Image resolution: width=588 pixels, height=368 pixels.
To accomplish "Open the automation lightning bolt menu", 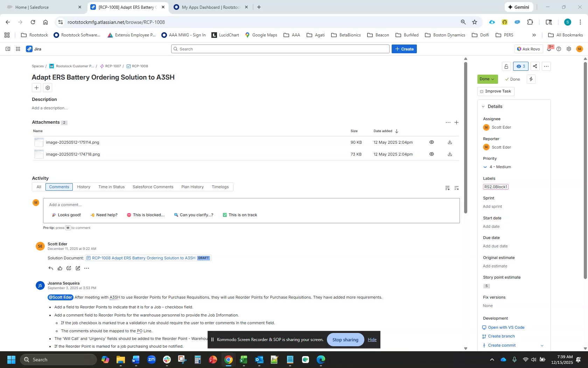I will pos(531,79).
